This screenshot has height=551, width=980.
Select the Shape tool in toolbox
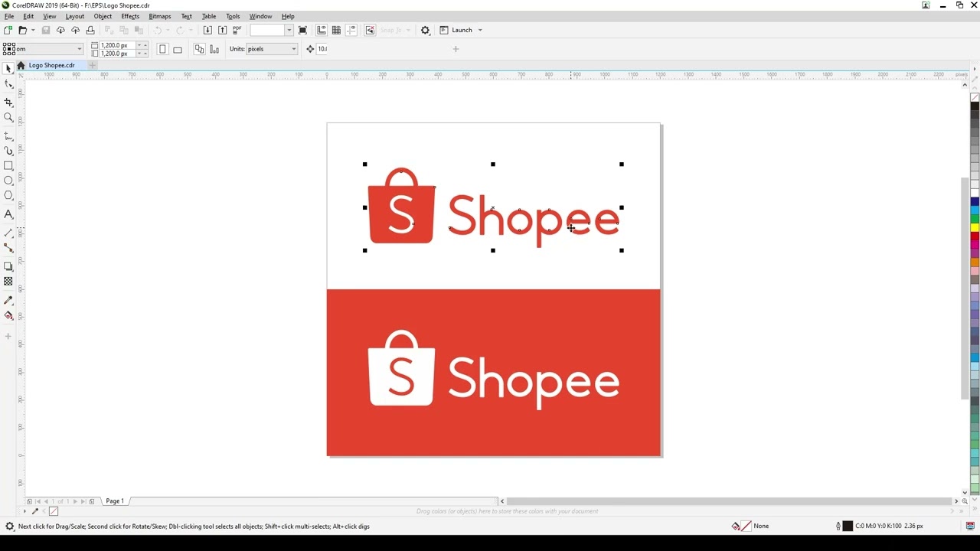pyautogui.click(x=8, y=84)
